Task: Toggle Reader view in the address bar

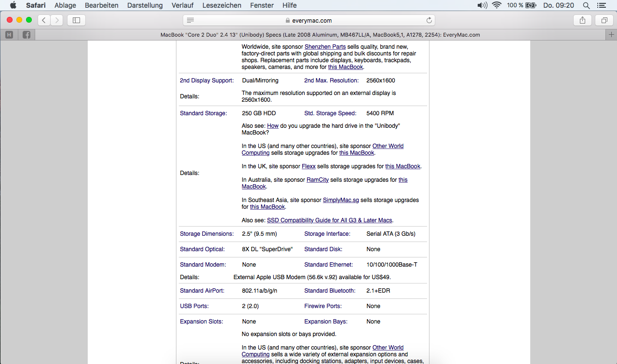Action: click(x=190, y=20)
